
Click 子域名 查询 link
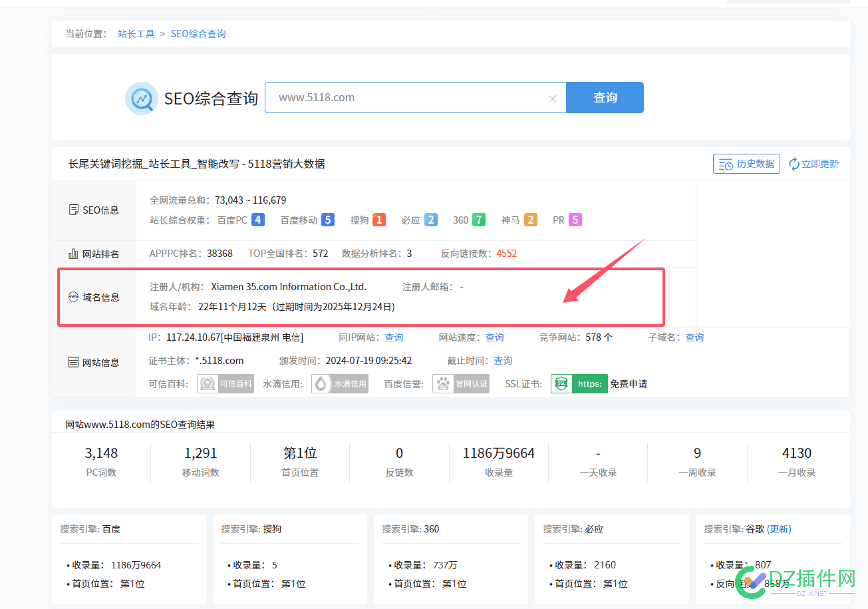[694, 337]
